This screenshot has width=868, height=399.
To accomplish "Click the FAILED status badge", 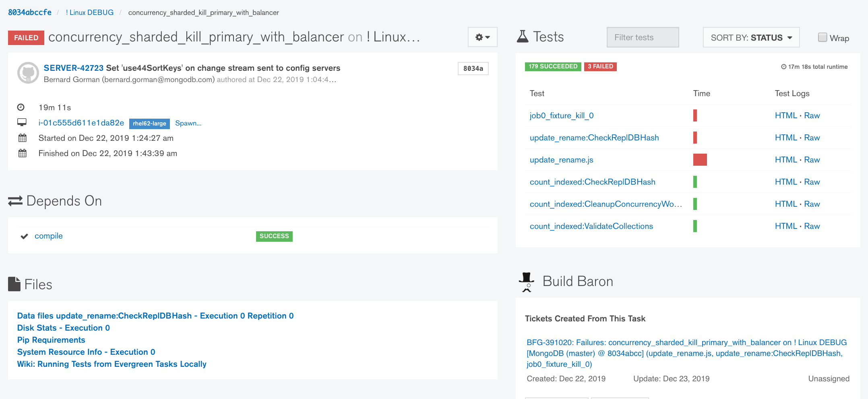I will 26,38.
